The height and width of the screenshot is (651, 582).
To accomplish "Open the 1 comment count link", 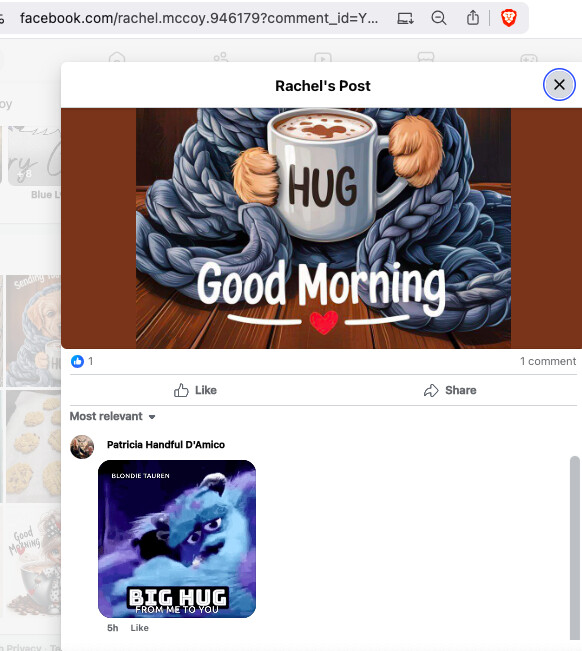I will point(548,361).
